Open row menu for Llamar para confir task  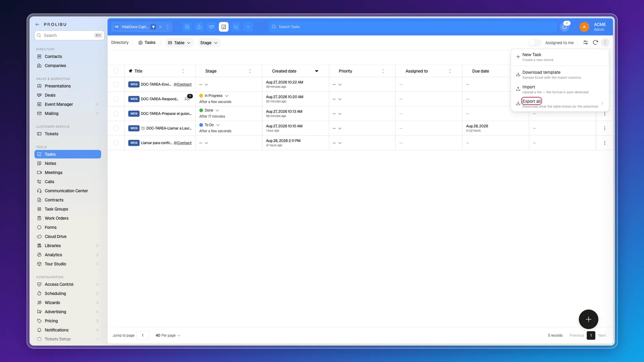pos(604,143)
